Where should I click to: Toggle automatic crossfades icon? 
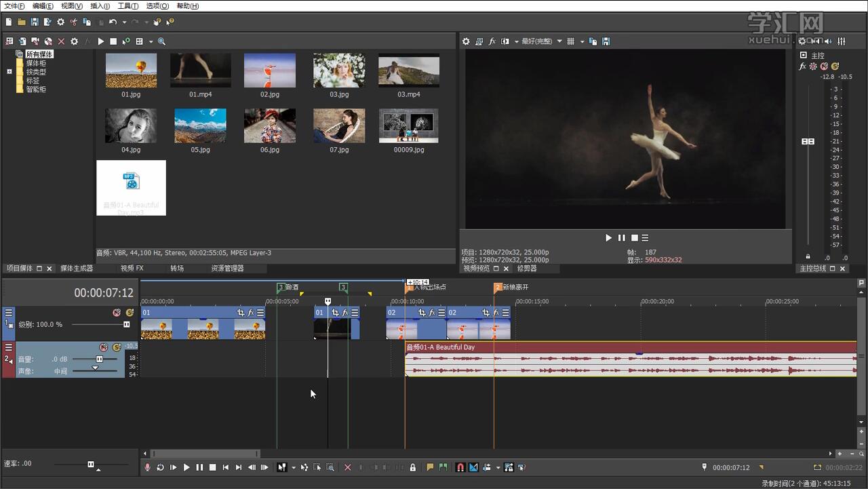(473, 467)
